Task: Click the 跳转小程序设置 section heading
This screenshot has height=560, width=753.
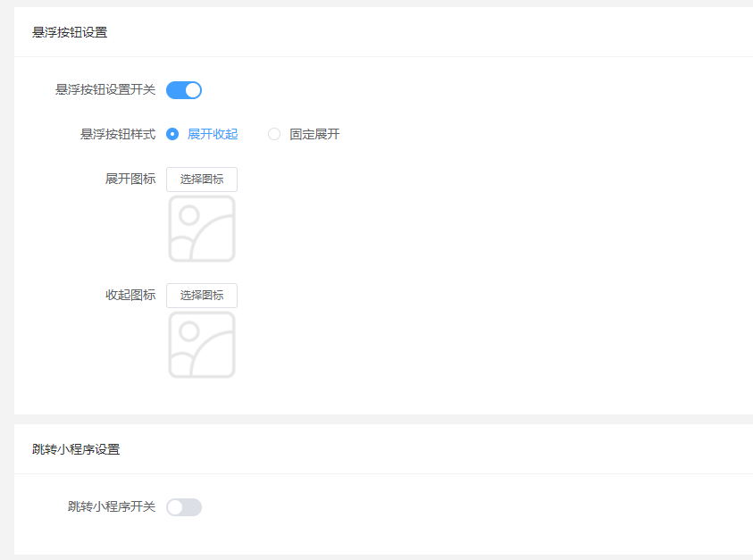Action: (x=76, y=449)
